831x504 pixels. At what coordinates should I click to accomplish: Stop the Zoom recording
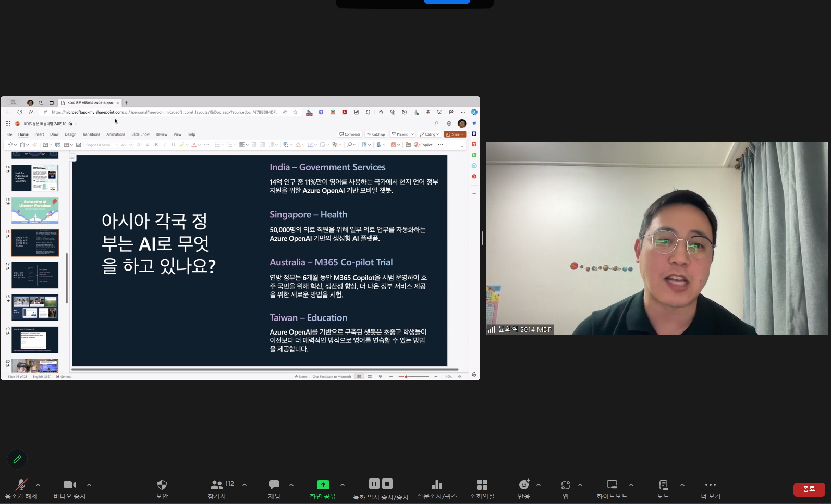pyautogui.click(x=387, y=484)
